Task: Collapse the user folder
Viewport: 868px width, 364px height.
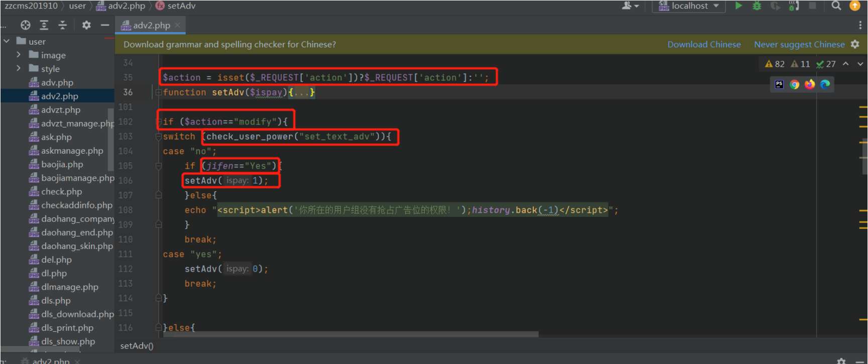Action: pos(7,41)
